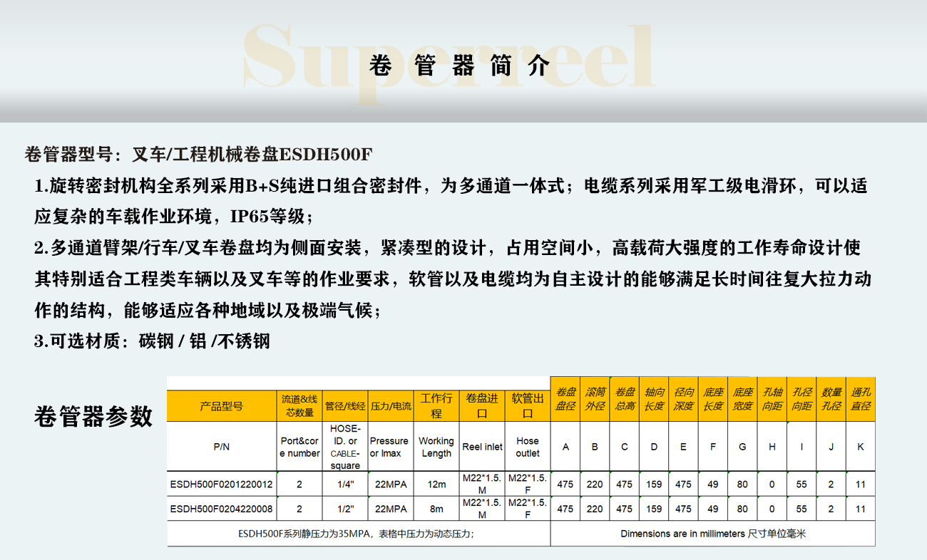
Task: Click the "卷盘盘径" column header
Action: pyautogui.click(x=565, y=399)
